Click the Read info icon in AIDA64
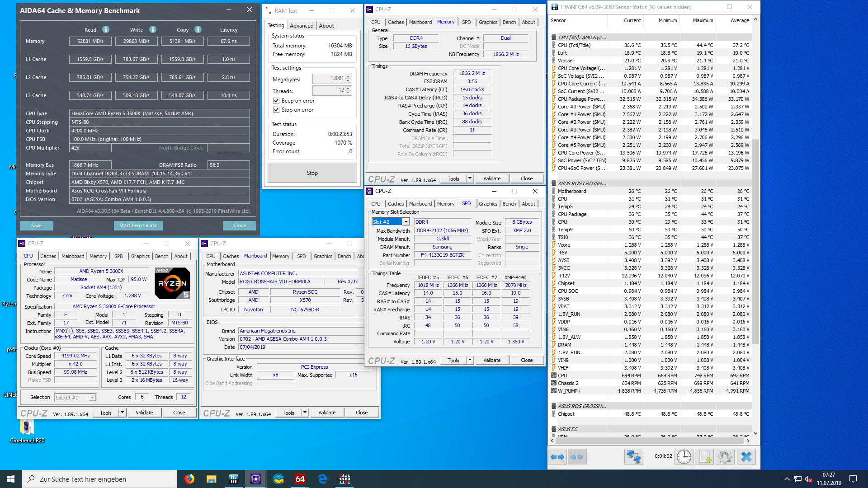The height and width of the screenshot is (488, 868). pos(106,29)
